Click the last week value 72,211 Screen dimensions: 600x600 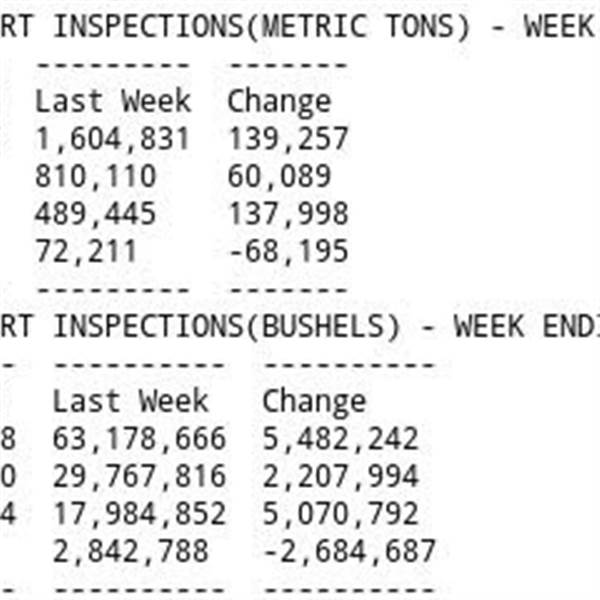tap(86, 250)
